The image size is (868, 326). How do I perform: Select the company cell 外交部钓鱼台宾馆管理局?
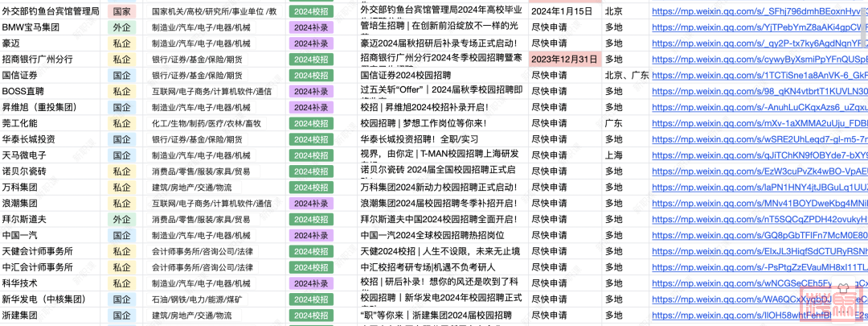(51, 10)
